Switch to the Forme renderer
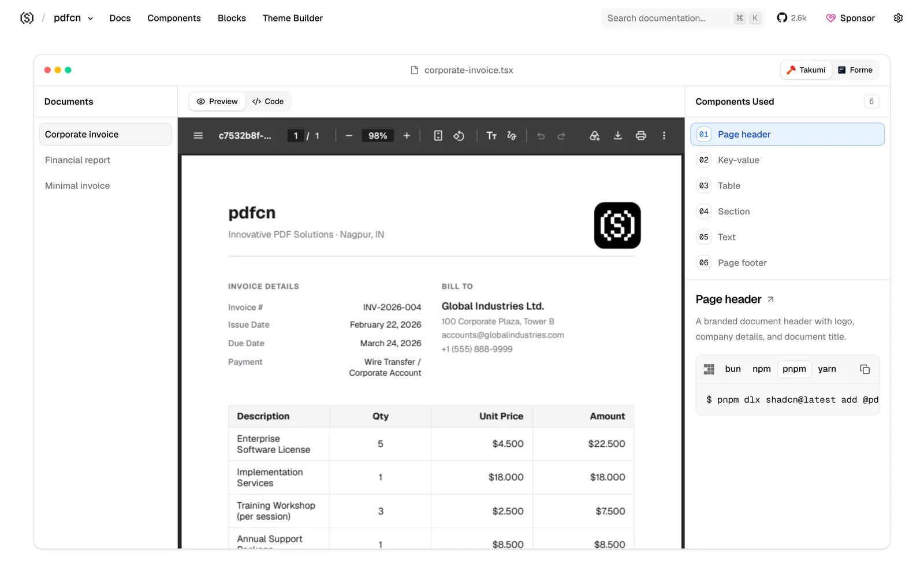 click(x=855, y=70)
